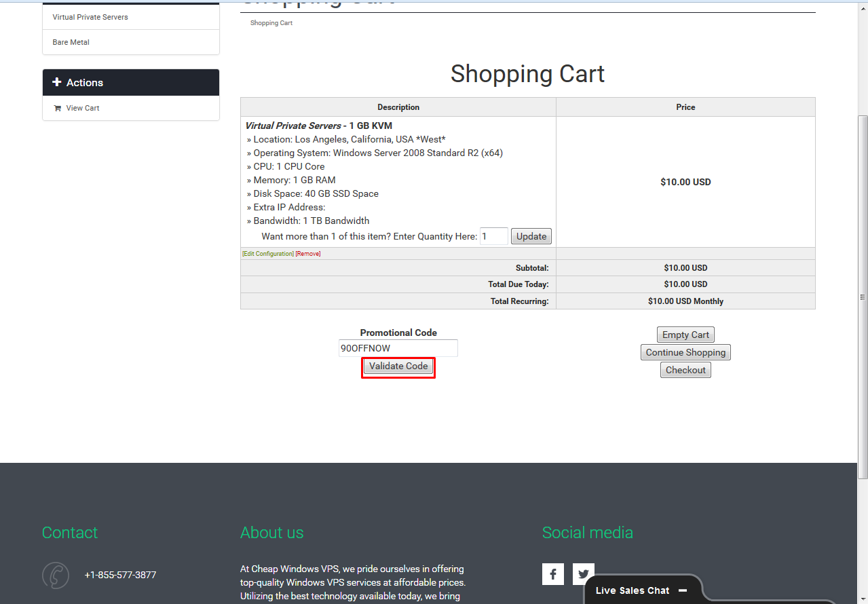Click the Price column header

(x=685, y=107)
